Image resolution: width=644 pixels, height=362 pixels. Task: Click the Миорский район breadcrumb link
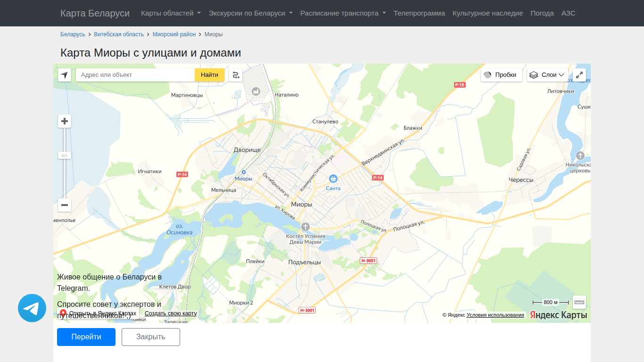pos(174,34)
